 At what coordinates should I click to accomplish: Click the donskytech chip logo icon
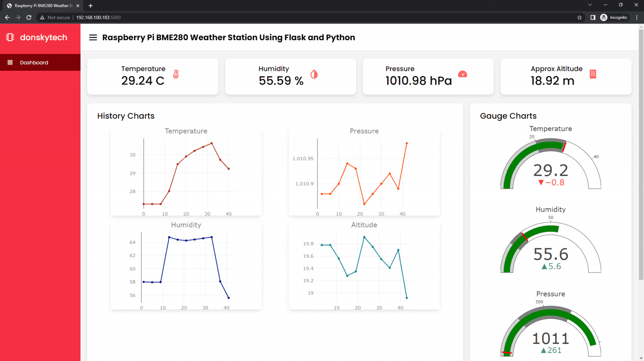coord(10,37)
